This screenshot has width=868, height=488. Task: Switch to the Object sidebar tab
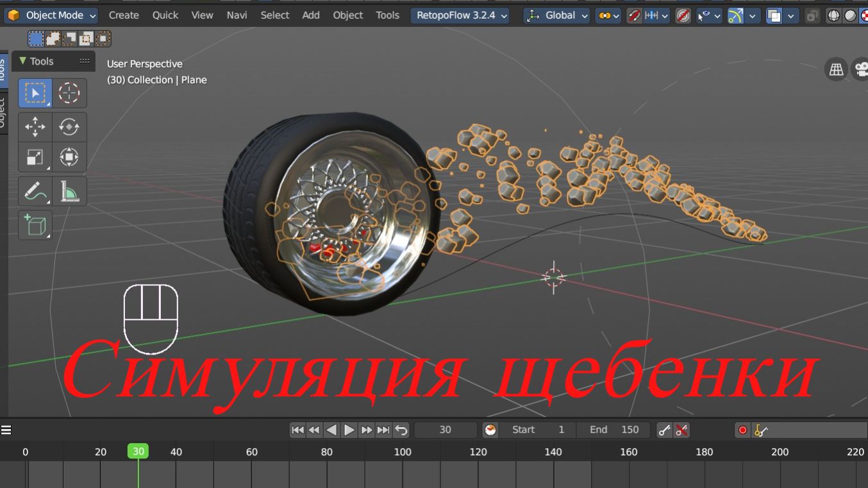pyautogui.click(x=3, y=113)
